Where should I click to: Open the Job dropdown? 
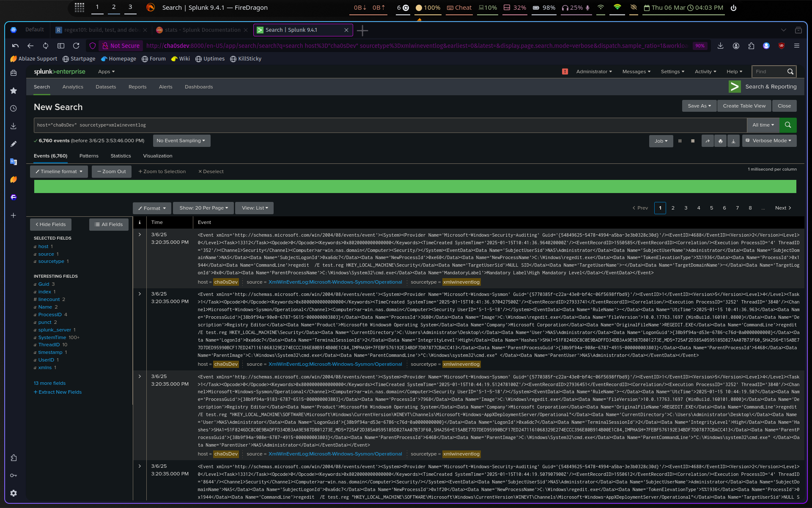pos(661,141)
